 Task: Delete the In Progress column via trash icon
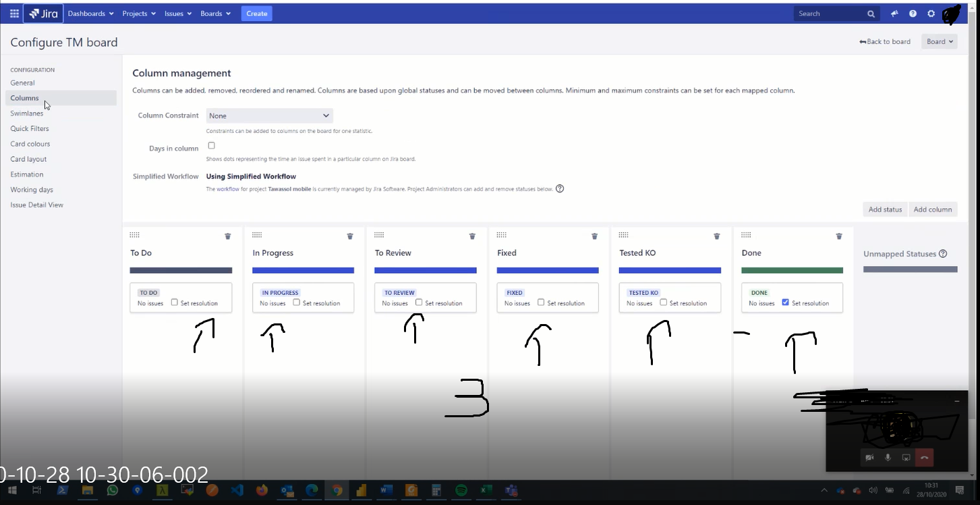350,236
